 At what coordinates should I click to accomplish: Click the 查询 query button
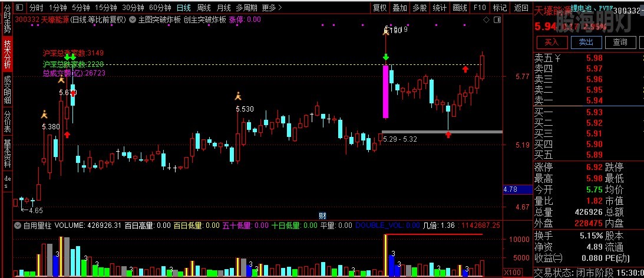tap(620, 42)
